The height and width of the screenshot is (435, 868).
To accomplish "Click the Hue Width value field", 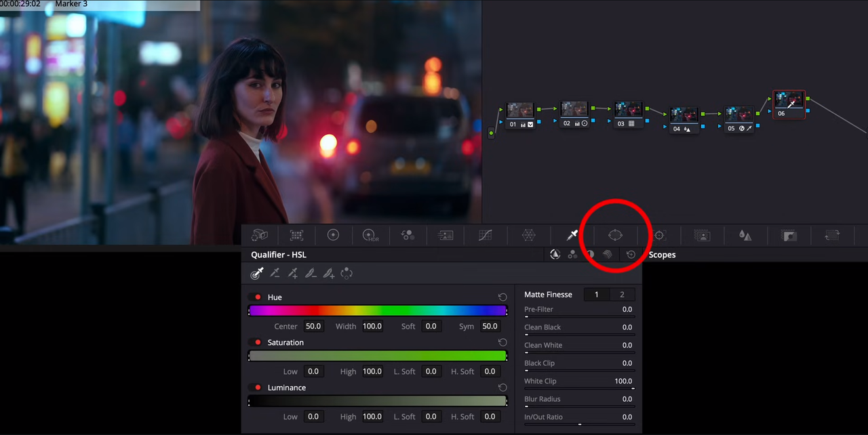I will [372, 327].
